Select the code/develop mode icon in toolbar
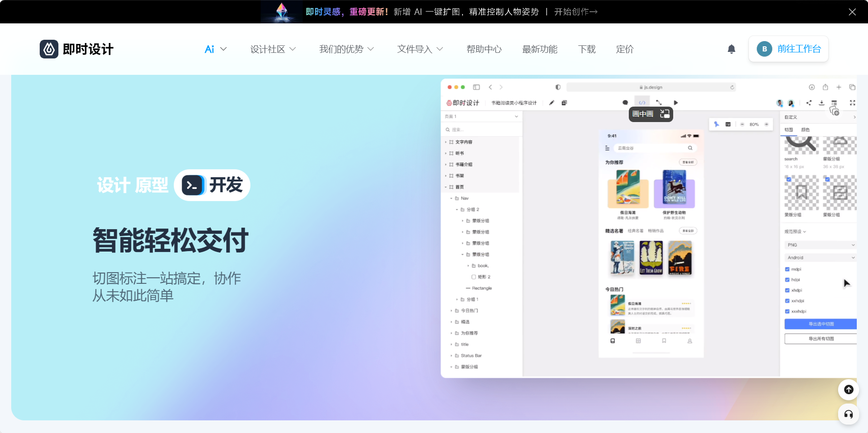 pos(642,102)
